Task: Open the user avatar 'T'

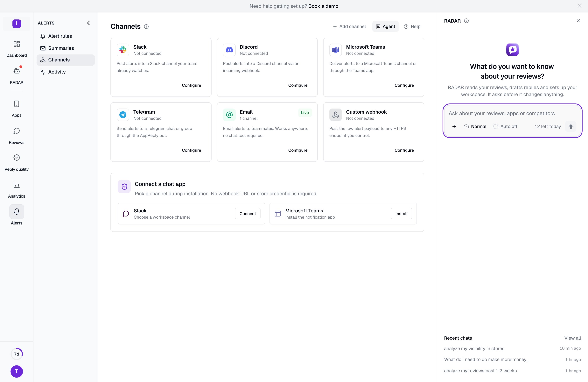Action: coord(17,371)
